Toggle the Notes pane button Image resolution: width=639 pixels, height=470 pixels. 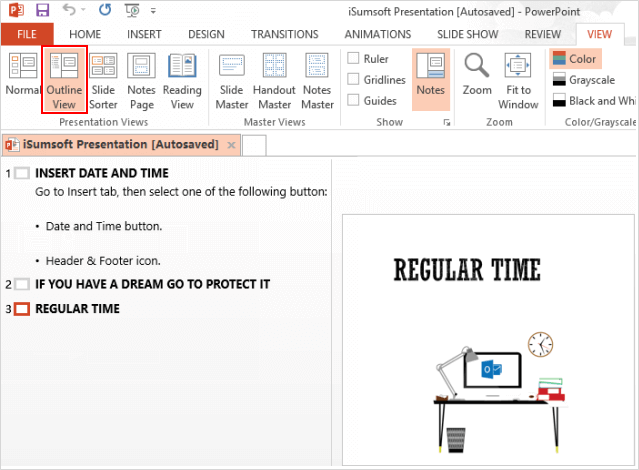coord(430,79)
